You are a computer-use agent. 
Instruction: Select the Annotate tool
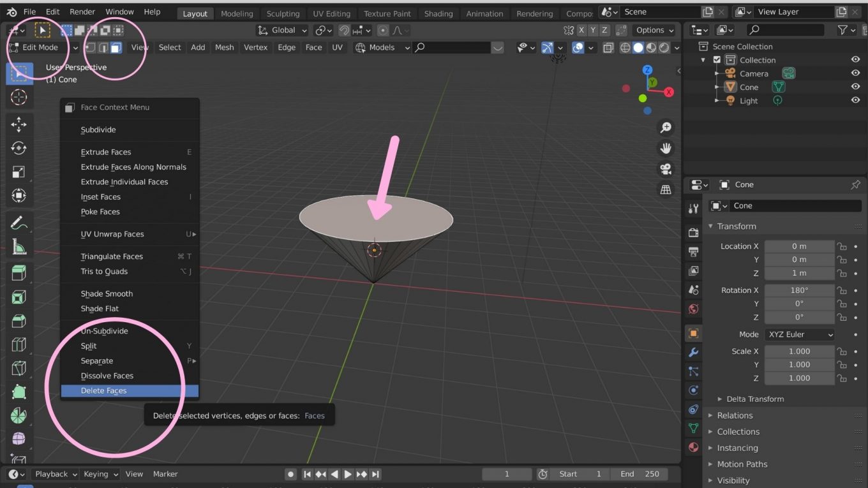coord(19,222)
